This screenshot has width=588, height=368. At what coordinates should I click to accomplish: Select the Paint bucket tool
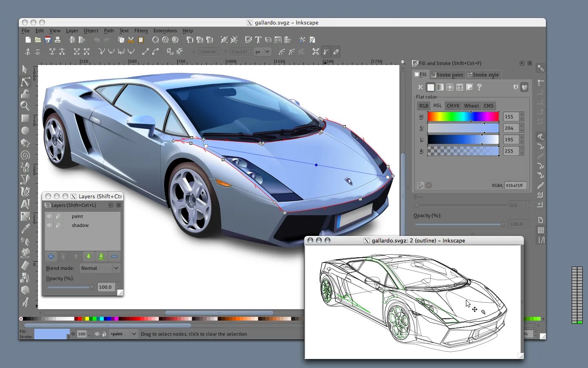(25, 253)
